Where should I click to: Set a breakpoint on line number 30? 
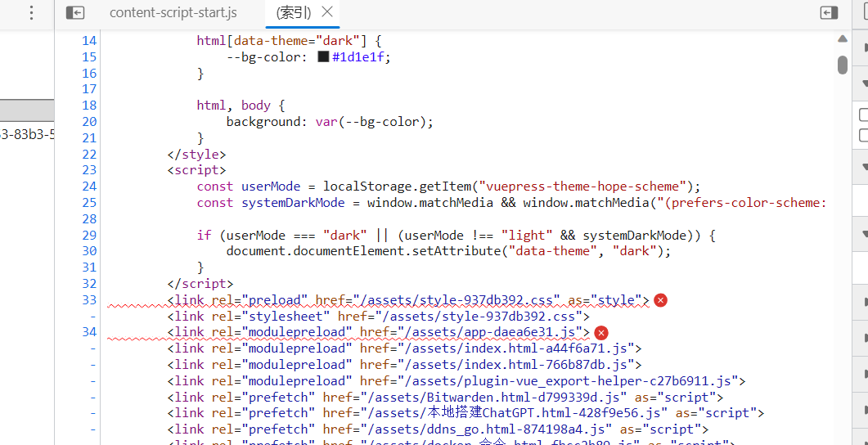tap(89, 251)
